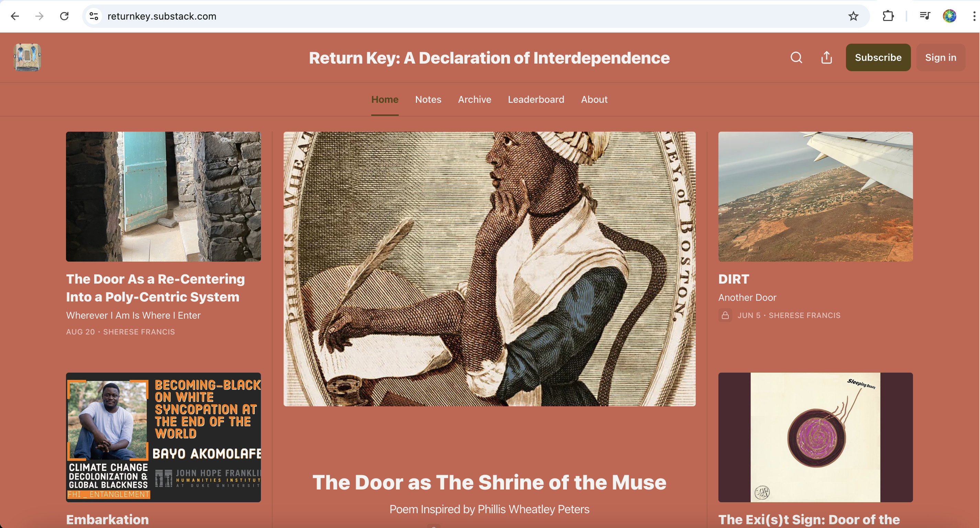The height and width of the screenshot is (528, 980).
Task: Reload the page
Action: [64, 16]
